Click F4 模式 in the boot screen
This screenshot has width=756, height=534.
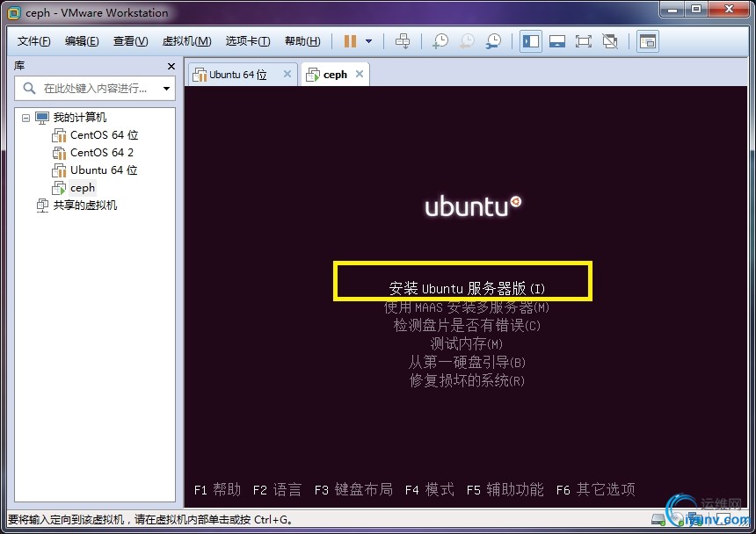coord(430,490)
